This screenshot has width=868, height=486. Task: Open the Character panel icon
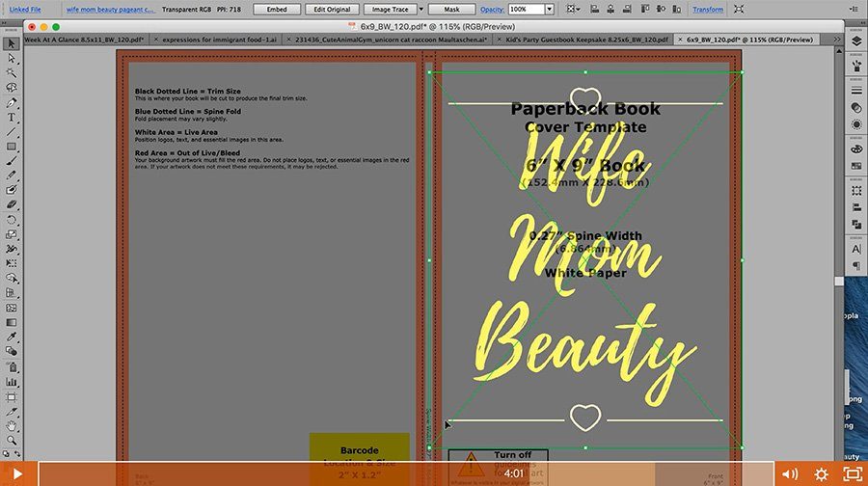tap(856, 249)
